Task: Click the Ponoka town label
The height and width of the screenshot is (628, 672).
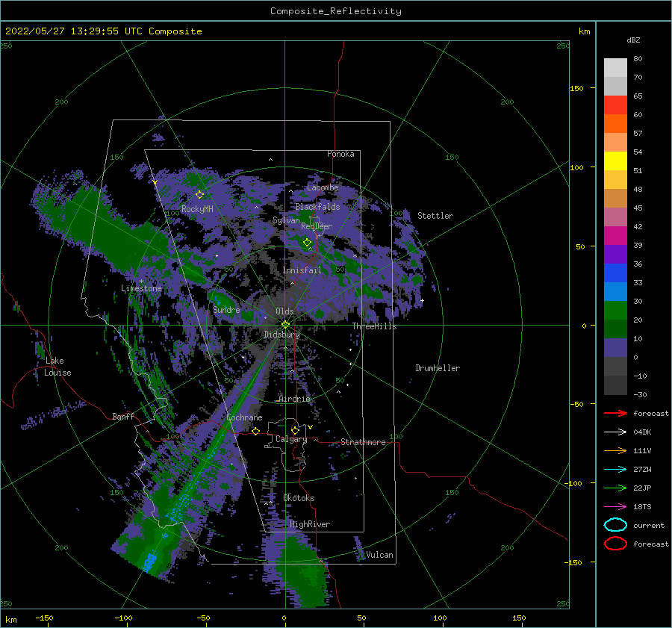Action: point(340,154)
